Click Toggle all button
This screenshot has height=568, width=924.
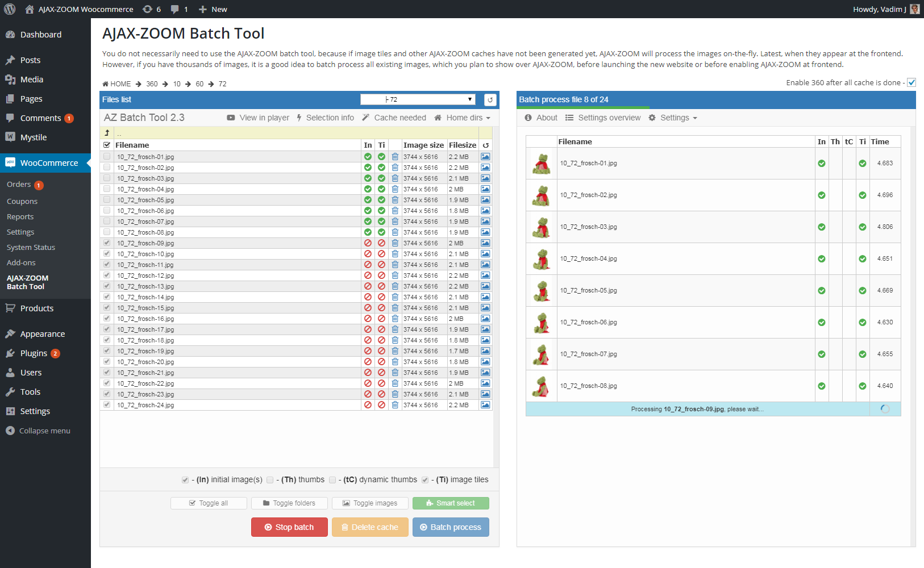tap(209, 503)
